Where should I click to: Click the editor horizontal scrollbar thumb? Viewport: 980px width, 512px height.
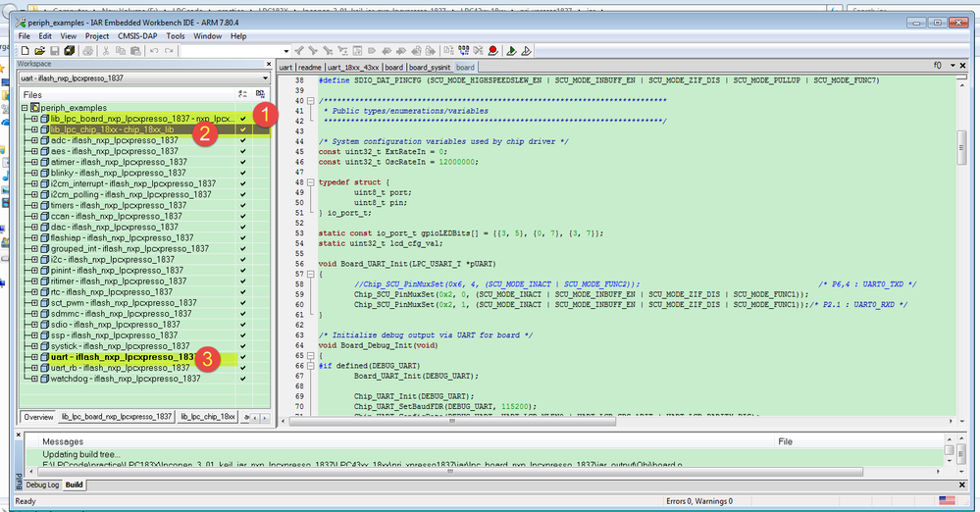coord(452,421)
